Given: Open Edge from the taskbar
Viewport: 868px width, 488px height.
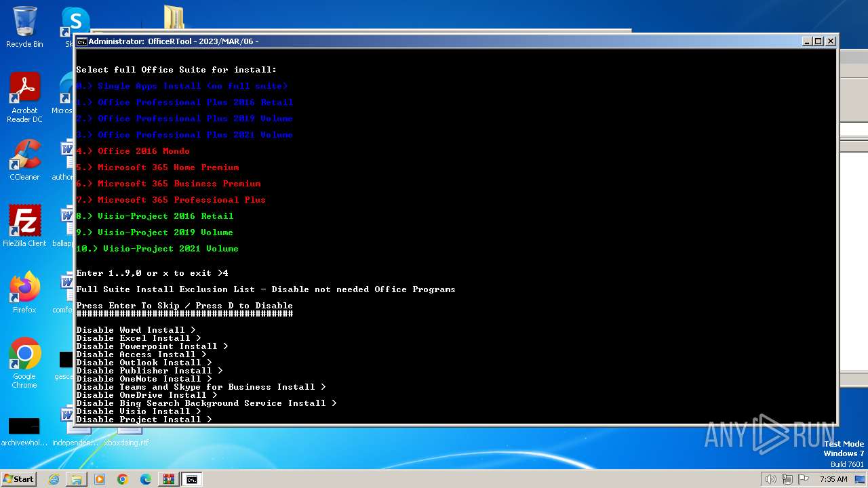Looking at the screenshot, I should 146,479.
